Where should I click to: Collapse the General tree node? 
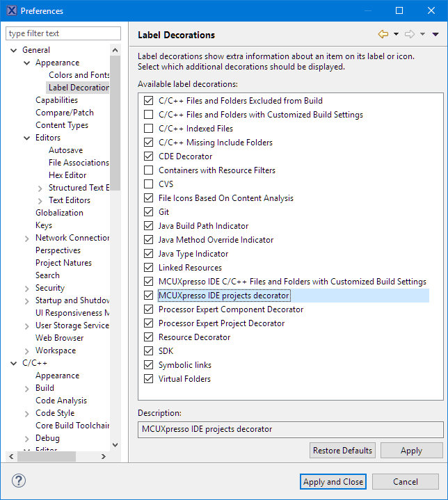coord(14,50)
